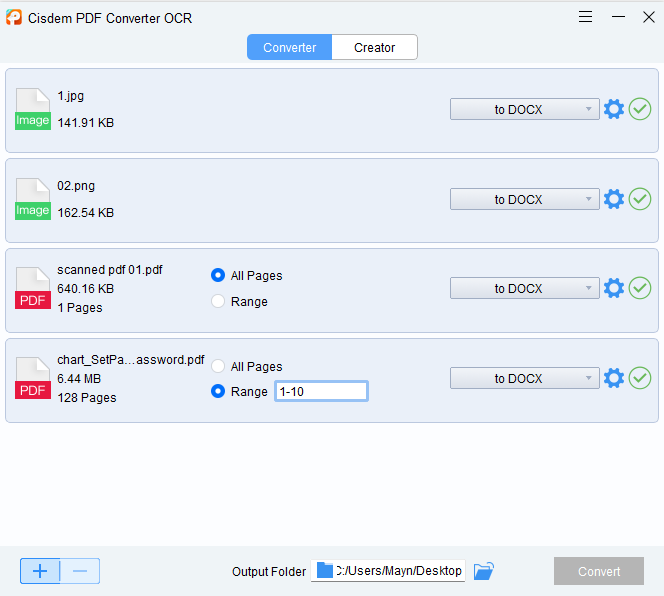
Task: Click the Cisdem app logo
Action: (x=14, y=18)
